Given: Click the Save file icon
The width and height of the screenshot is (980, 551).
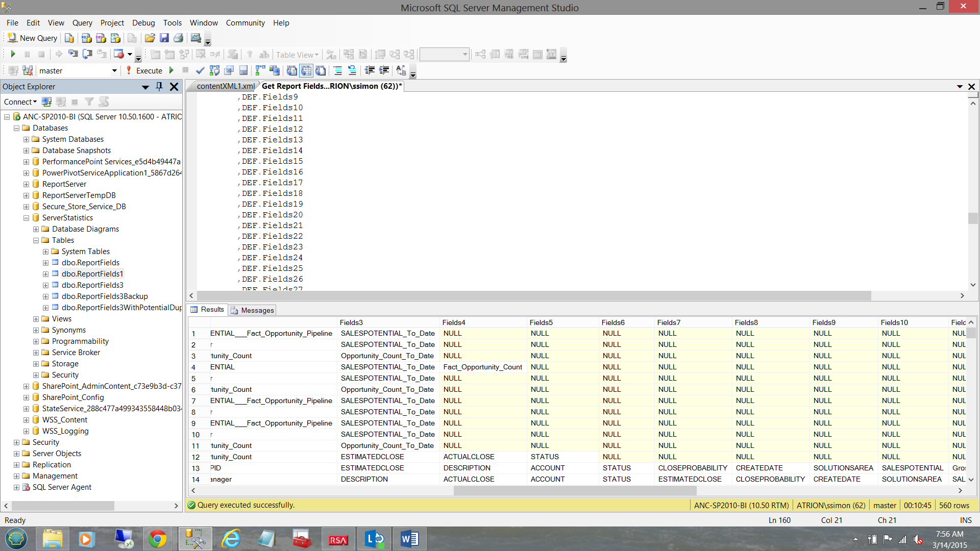Looking at the screenshot, I should [164, 38].
